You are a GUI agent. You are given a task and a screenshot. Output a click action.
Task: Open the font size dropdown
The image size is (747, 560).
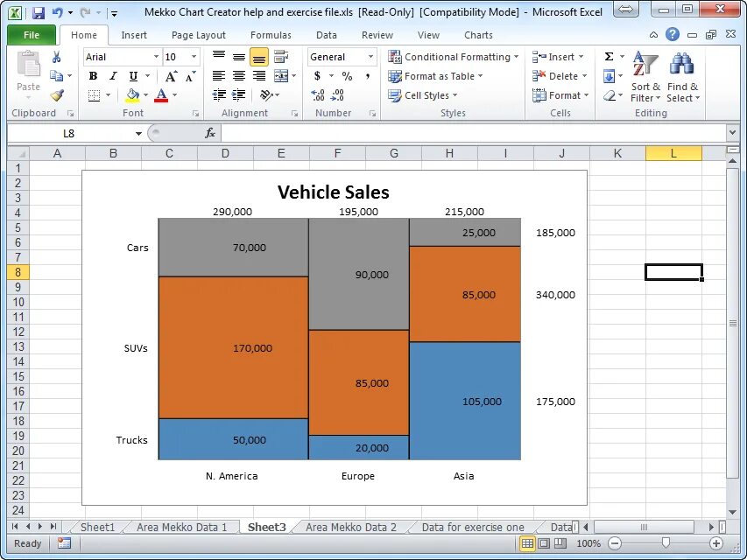click(x=193, y=57)
